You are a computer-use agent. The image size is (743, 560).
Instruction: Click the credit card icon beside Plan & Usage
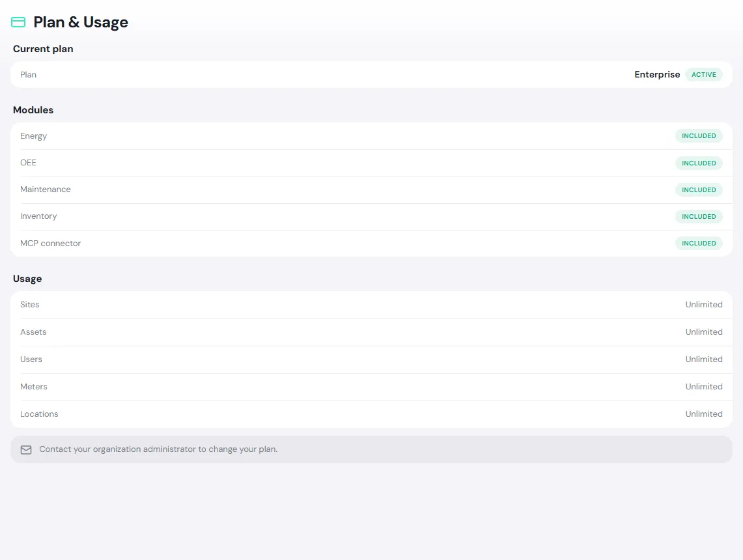click(18, 22)
